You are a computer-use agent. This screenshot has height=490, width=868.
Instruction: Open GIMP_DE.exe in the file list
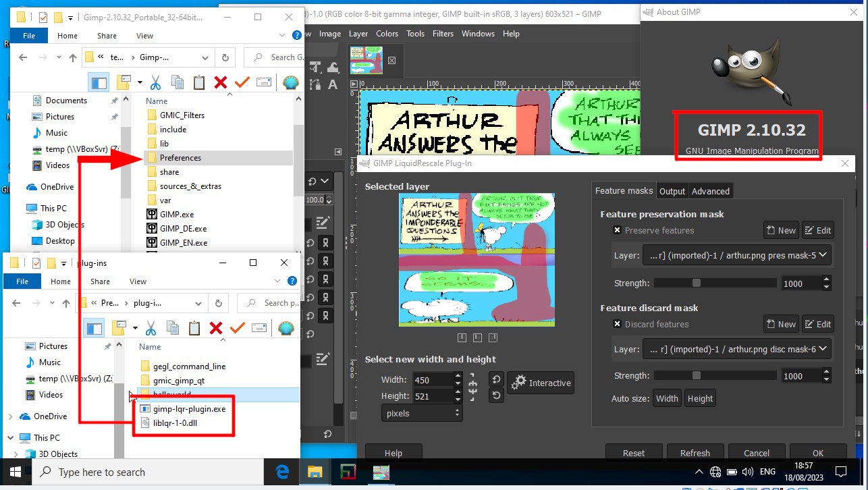tap(183, 229)
